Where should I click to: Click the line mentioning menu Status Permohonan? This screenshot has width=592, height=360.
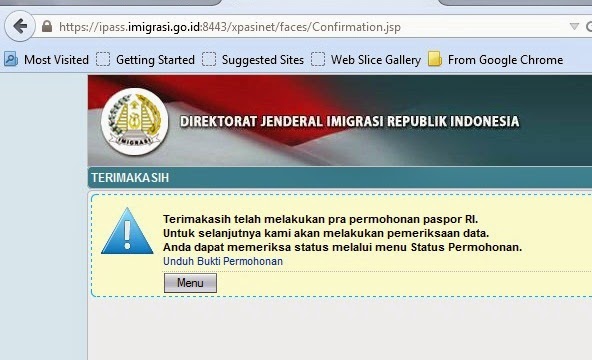coord(342,247)
